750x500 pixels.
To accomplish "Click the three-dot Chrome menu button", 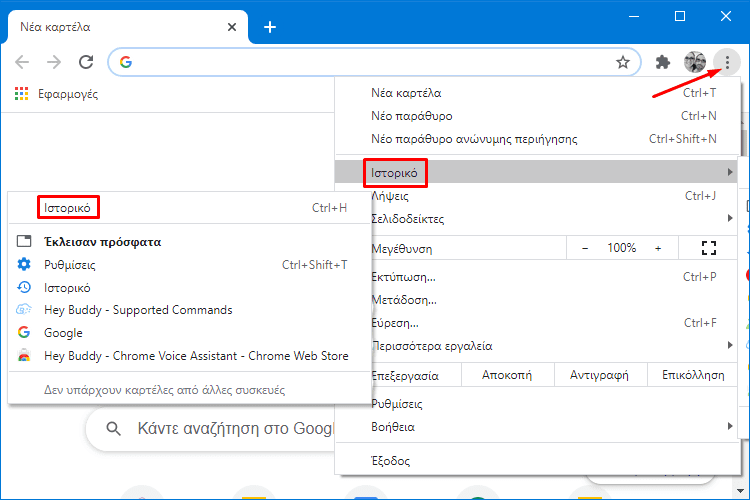I will (727, 62).
